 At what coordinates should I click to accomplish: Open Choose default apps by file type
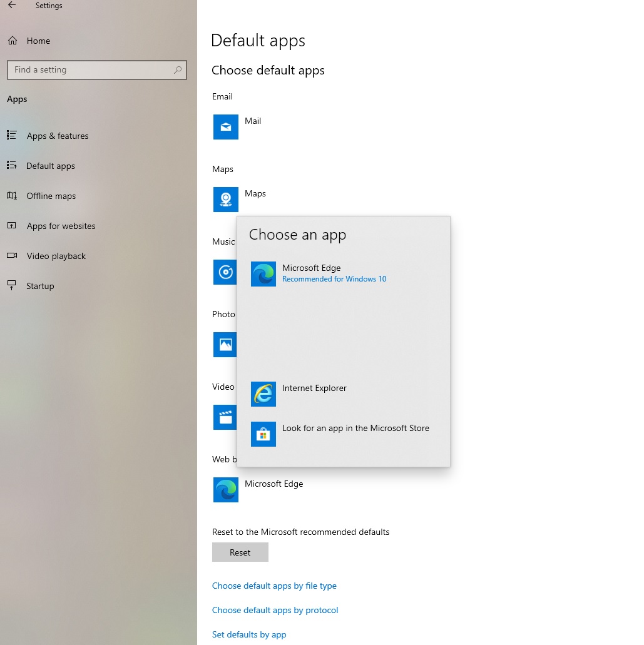[x=274, y=586]
